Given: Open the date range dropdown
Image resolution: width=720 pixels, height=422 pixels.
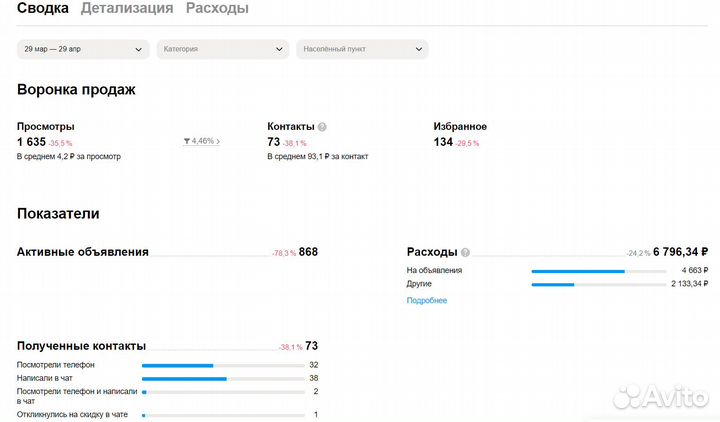Looking at the screenshot, I should pyautogui.click(x=83, y=49).
